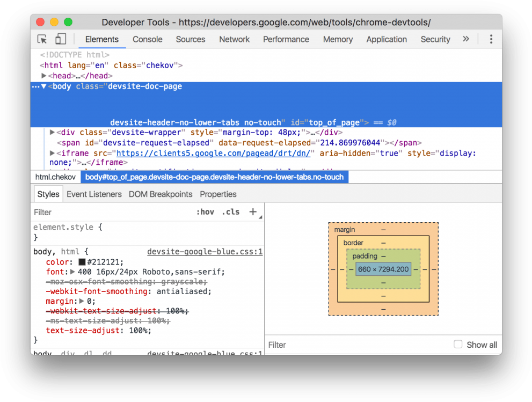The height and width of the screenshot is (402, 532).
Task: Click the .cls classes editor icon
Action: pos(230,211)
